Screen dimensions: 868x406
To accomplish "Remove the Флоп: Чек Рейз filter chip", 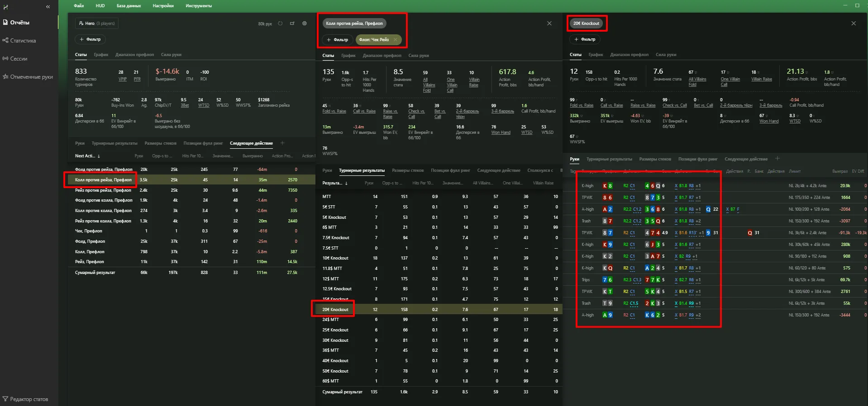I will [x=396, y=40].
